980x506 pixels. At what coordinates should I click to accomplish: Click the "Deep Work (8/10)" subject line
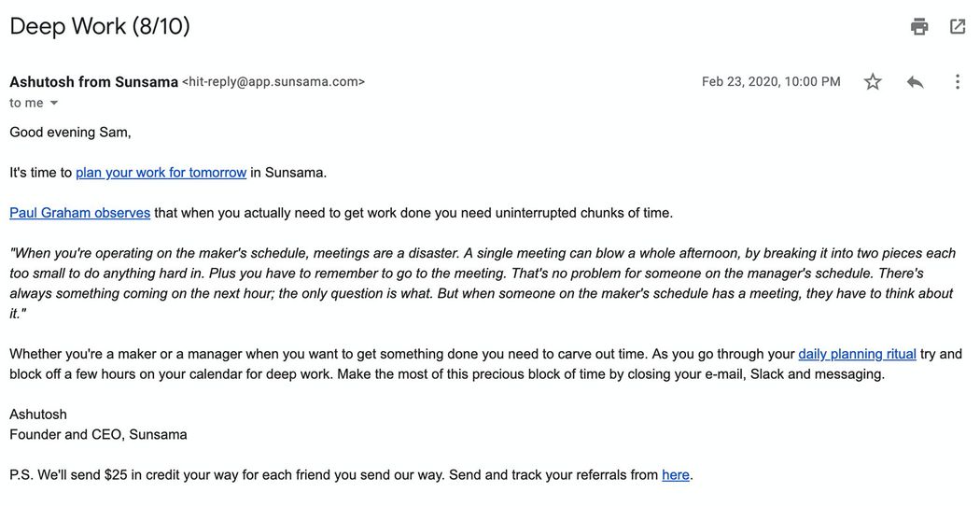tap(100, 26)
